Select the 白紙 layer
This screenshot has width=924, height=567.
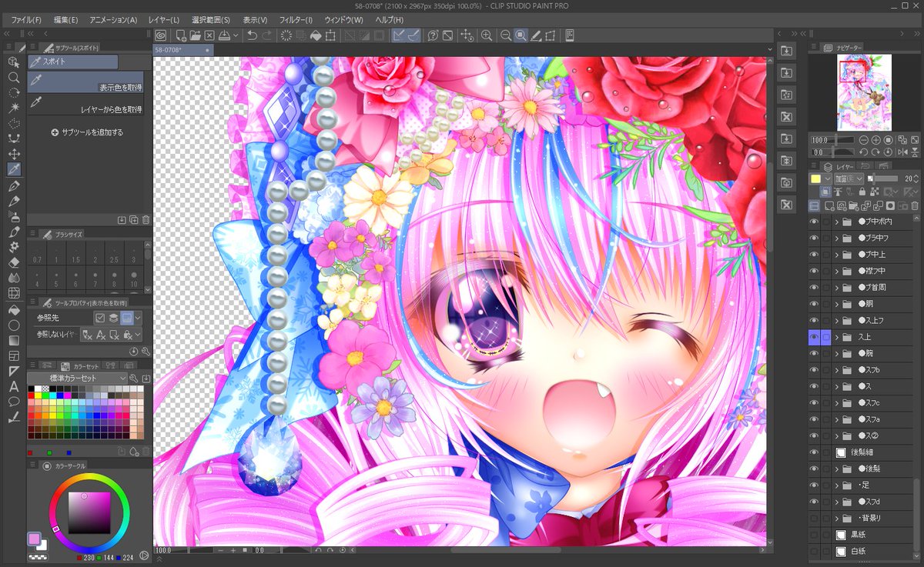(862, 552)
